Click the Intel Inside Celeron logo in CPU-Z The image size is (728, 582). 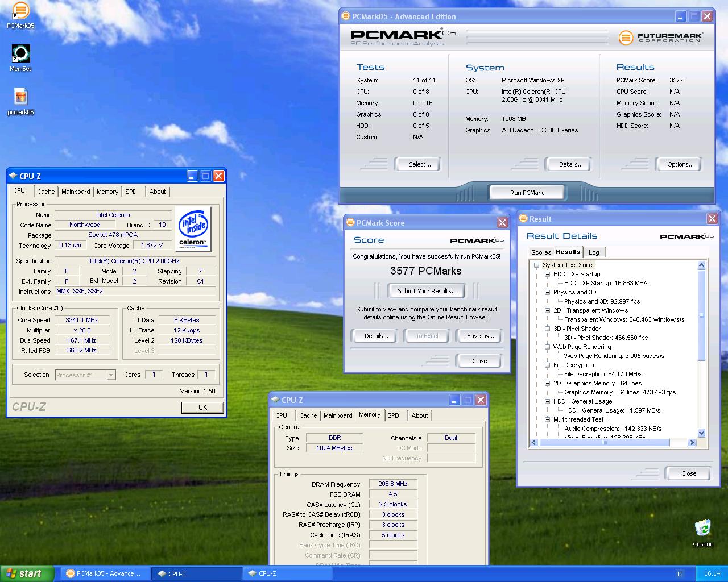[193, 229]
